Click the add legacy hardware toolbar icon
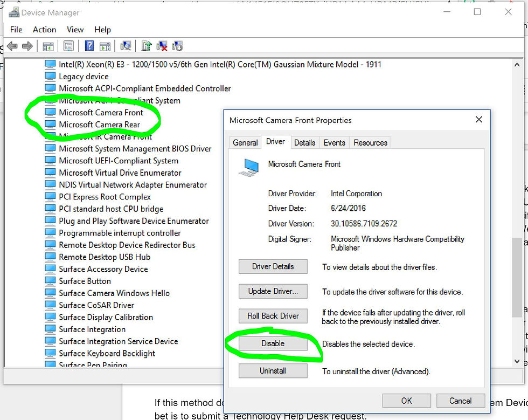The height and width of the screenshot is (420, 528). pyautogui.click(x=177, y=46)
